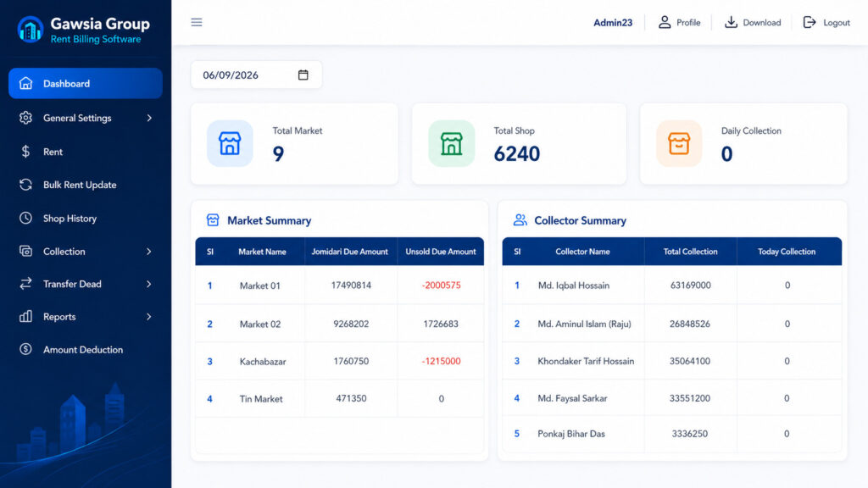Click the Total Market blue store icon

pos(230,143)
